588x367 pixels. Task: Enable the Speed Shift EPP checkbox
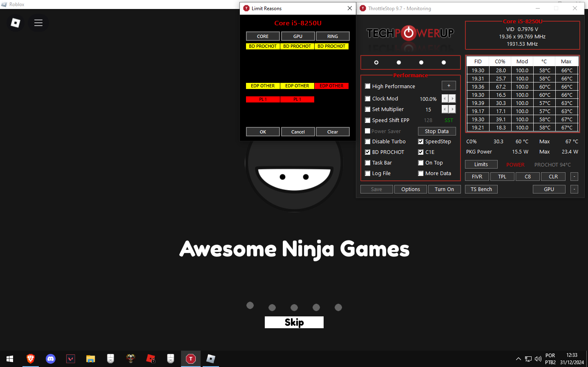(368, 120)
